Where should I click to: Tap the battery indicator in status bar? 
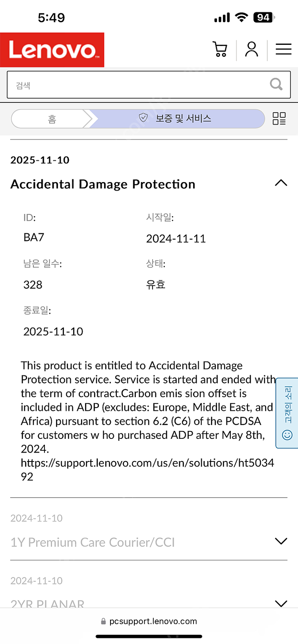(264, 17)
